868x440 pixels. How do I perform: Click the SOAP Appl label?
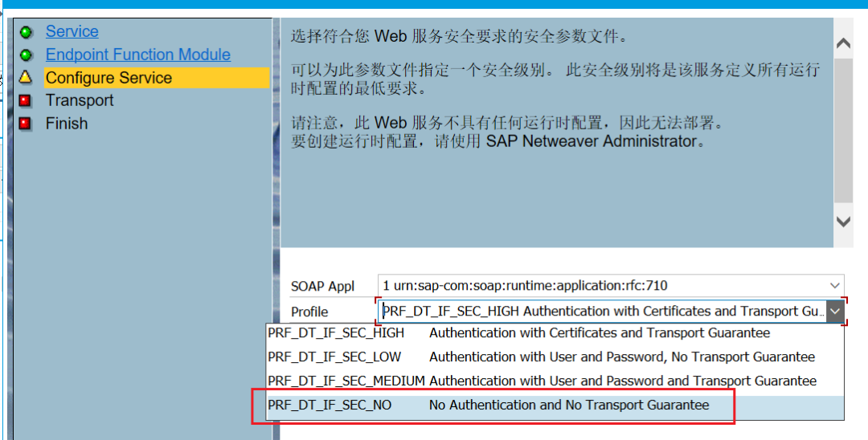[323, 287]
